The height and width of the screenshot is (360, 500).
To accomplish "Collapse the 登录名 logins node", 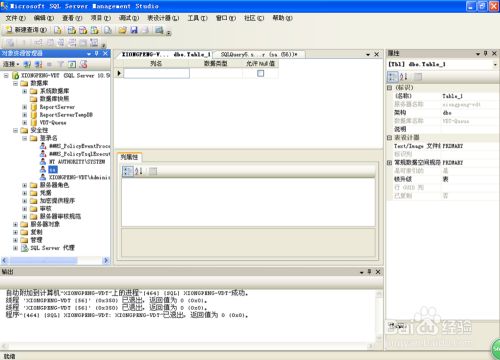I will point(25,138).
